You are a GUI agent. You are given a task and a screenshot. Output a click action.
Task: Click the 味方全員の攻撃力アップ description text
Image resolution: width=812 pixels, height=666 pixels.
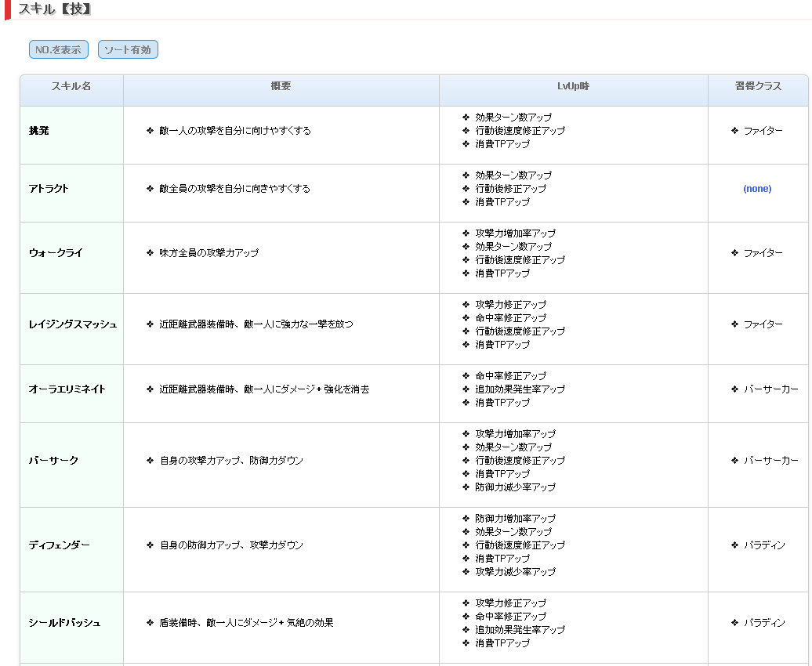[208, 253]
